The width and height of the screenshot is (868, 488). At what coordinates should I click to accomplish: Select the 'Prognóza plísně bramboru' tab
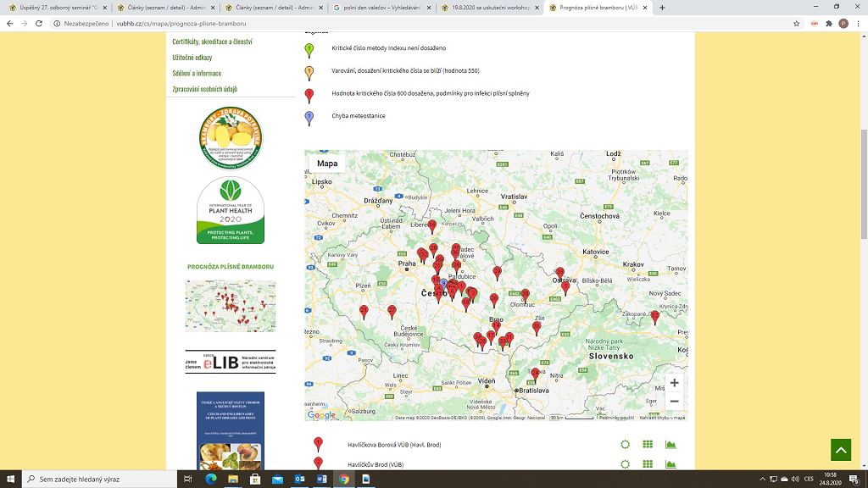(598, 8)
